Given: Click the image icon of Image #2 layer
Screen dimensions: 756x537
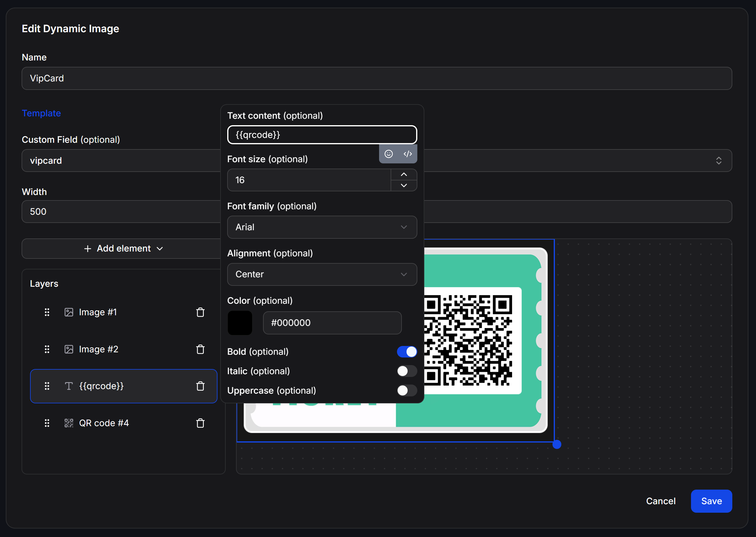Looking at the screenshot, I should (x=69, y=349).
